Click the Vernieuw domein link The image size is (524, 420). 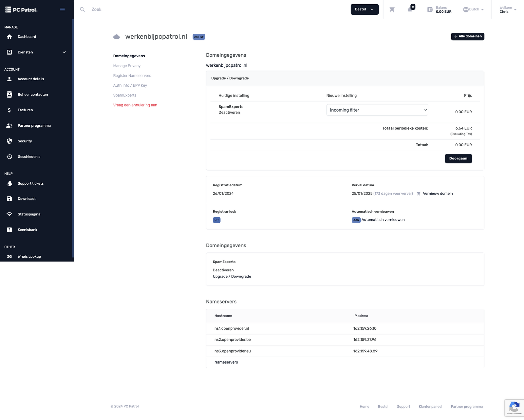[438, 193]
